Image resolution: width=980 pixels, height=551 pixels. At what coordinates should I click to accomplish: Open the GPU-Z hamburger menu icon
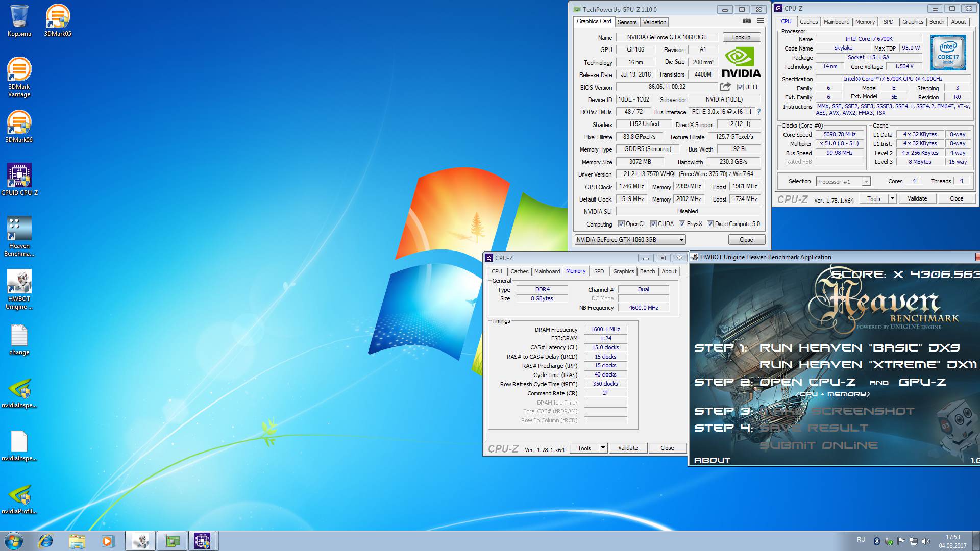click(761, 21)
